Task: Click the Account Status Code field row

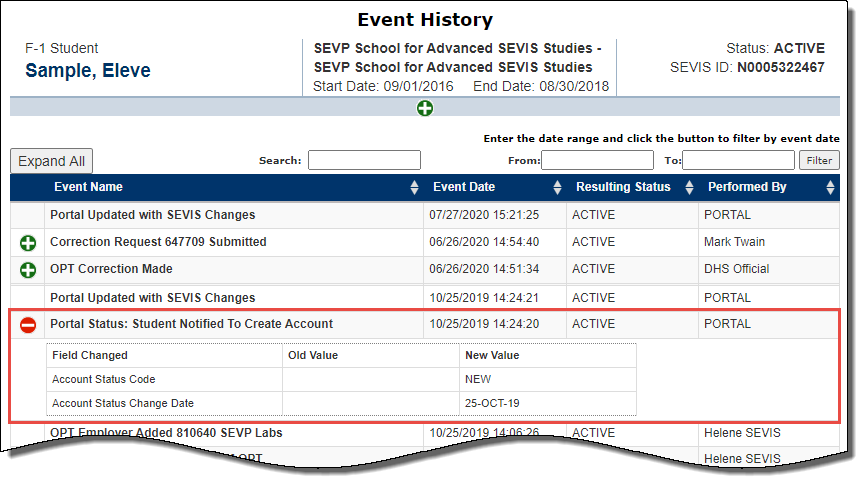Action: (103, 379)
